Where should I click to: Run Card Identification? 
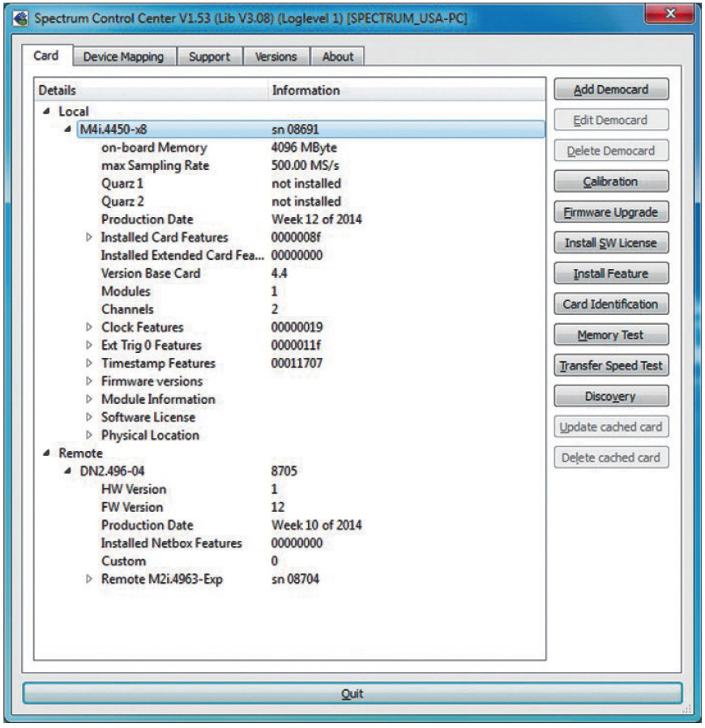coord(611,304)
